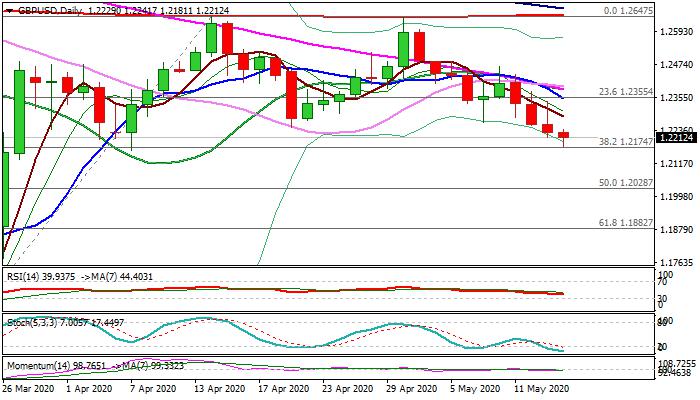Click the 7 Apr 2020 date label
The image size is (700, 400).
[153, 389]
